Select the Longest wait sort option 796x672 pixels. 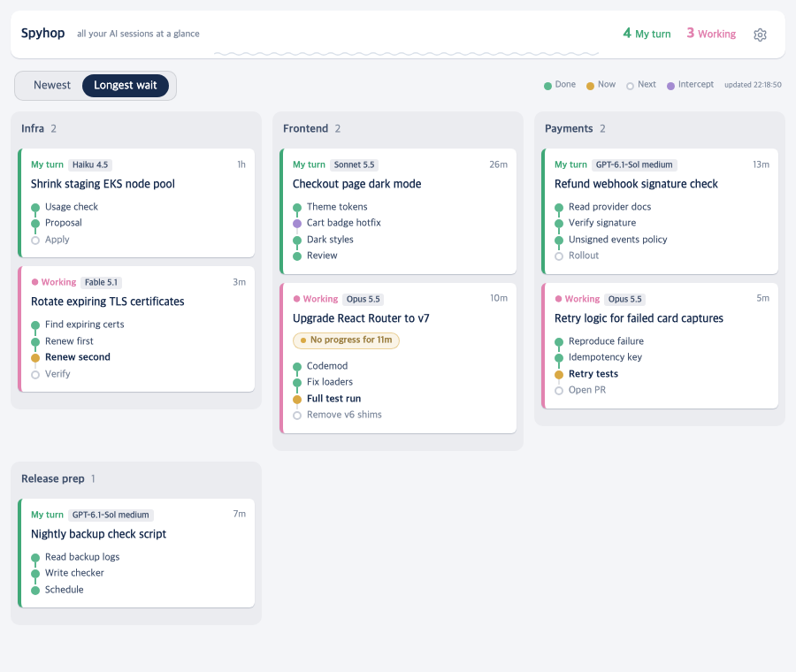coord(126,85)
